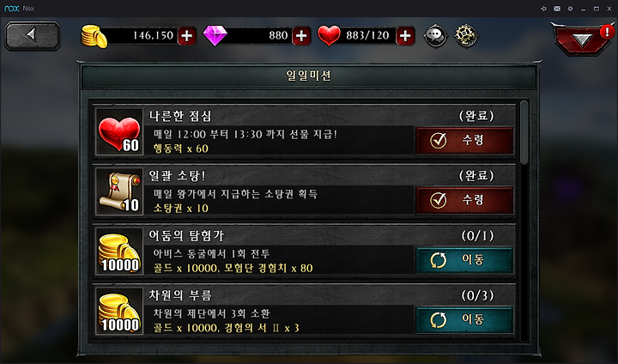The width and height of the screenshot is (618, 364).
Task: Click the pink gem currency icon
Action: click(x=215, y=36)
